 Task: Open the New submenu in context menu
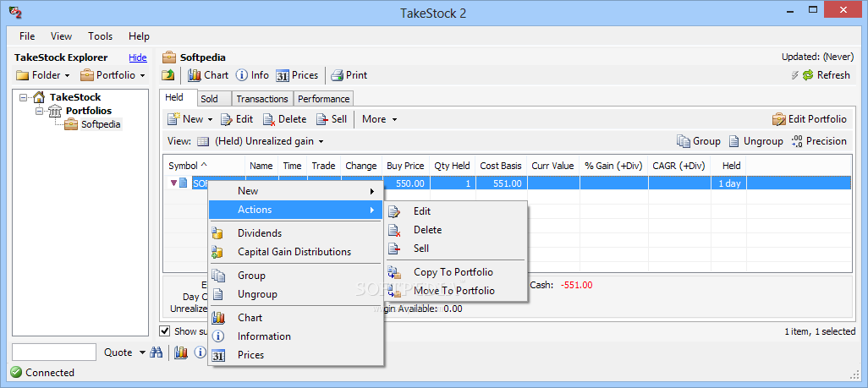(x=295, y=191)
